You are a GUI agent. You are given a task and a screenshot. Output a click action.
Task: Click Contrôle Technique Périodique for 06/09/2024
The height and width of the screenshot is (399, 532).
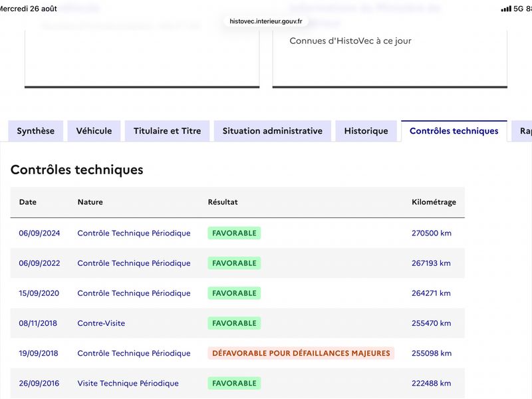click(134, 233)
